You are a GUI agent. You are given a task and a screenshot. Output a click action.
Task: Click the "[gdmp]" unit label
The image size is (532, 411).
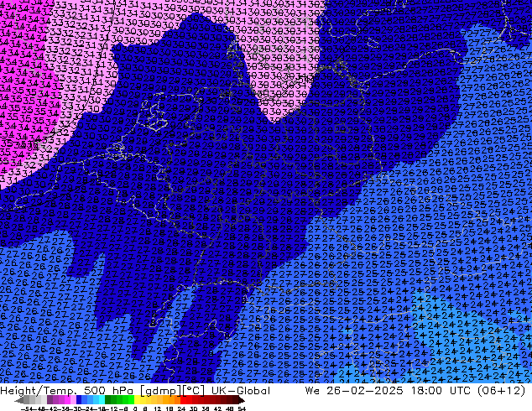tap(161, 391)
